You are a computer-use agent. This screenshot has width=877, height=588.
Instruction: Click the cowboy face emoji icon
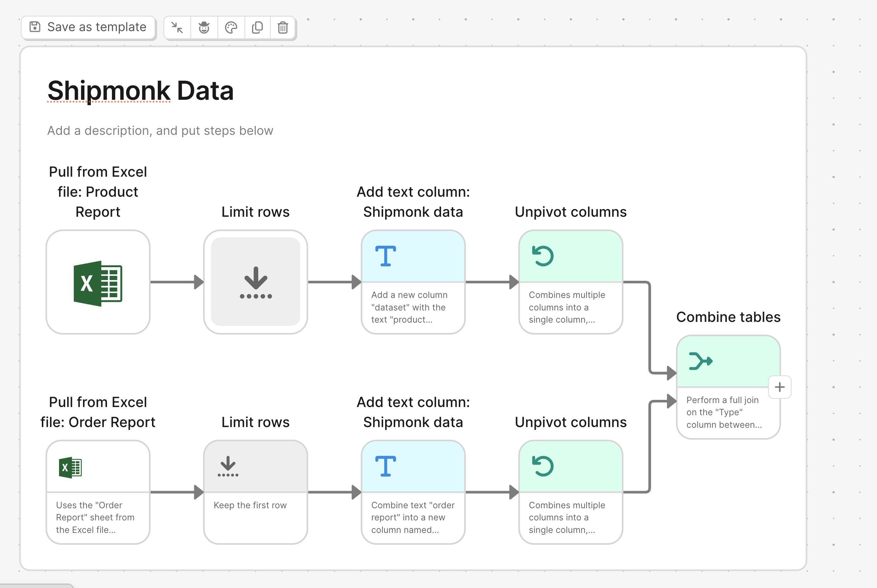click(x=204, y=28)
